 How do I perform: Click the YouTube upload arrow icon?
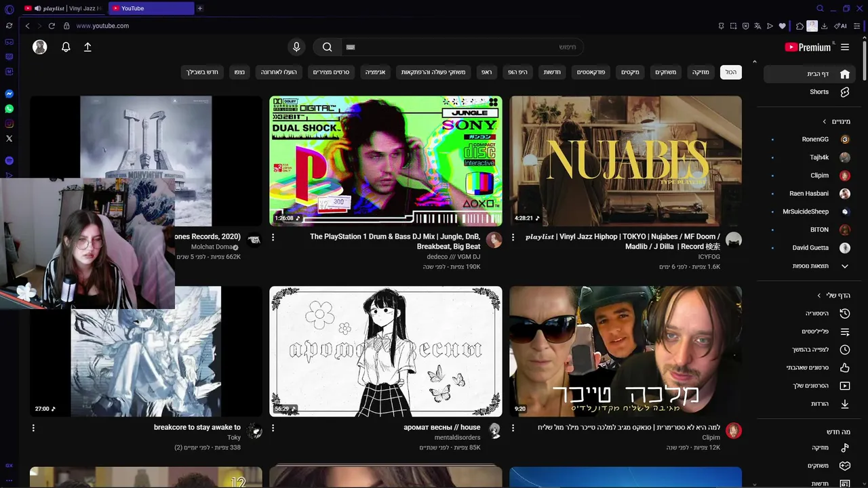click(87, 47)
